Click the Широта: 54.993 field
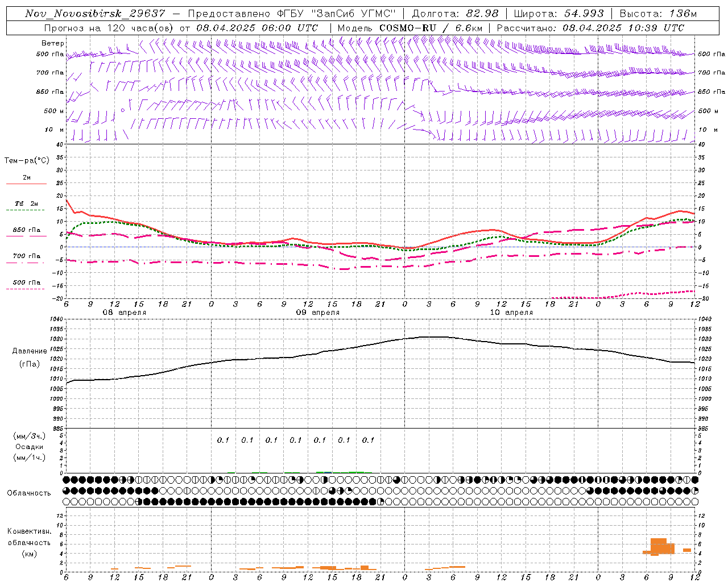The height and width of the screenshot is (582, 728). coord(559,14)
